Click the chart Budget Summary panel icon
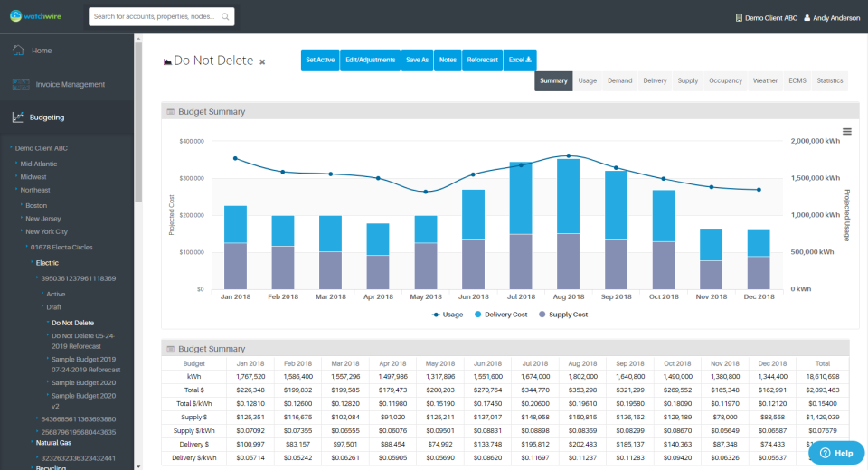The height and width of the screenshot is (470, 868). (171, 112)
